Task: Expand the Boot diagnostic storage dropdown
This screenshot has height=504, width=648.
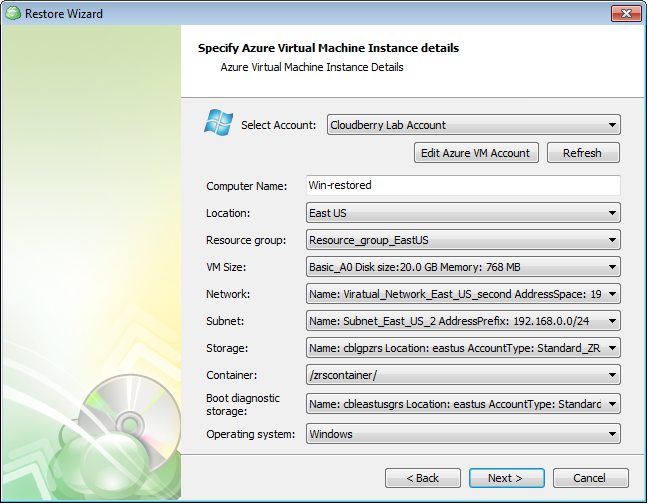Action: 463,404
